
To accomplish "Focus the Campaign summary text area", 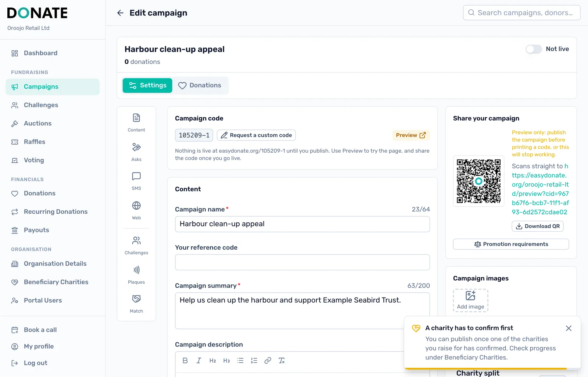I will pyautogui.click(x=302, y=311).
